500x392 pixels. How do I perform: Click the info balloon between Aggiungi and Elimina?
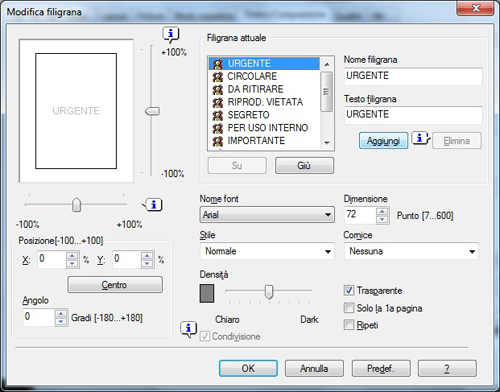(x=421, y=138)
